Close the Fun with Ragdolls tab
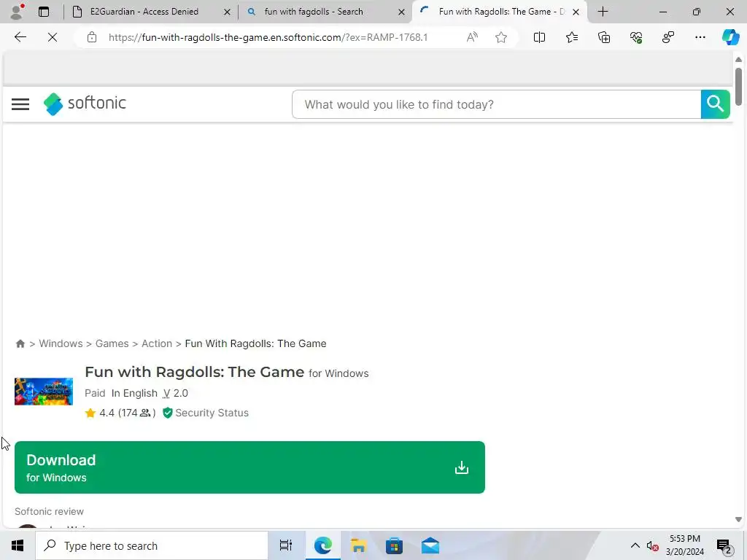Viewport: 747px width, 560px height. click(x=576, y=12)
